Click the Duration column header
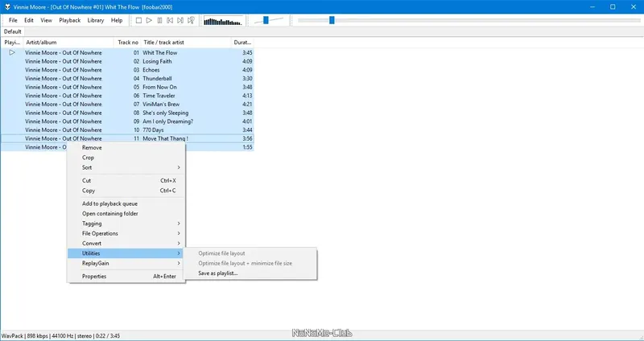 coord(242,43)
